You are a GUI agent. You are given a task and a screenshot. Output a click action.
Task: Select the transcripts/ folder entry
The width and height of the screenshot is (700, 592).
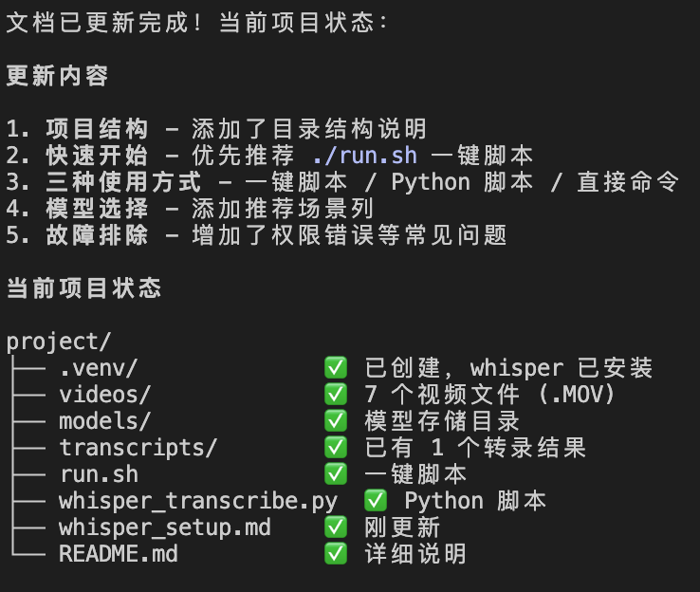(x=138, y=448)
